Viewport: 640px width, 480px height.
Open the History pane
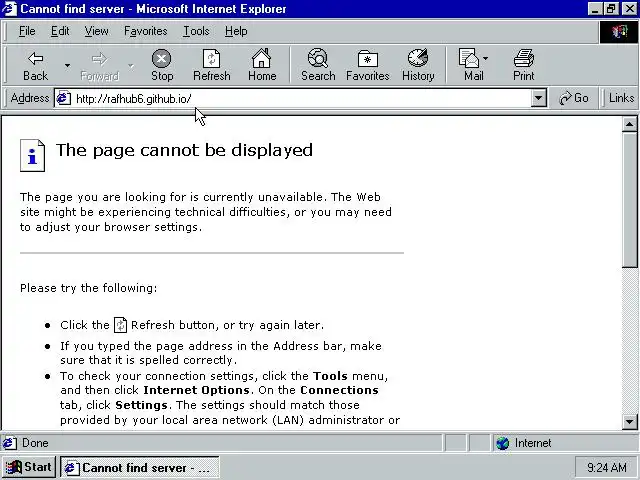tap(418, 65)
